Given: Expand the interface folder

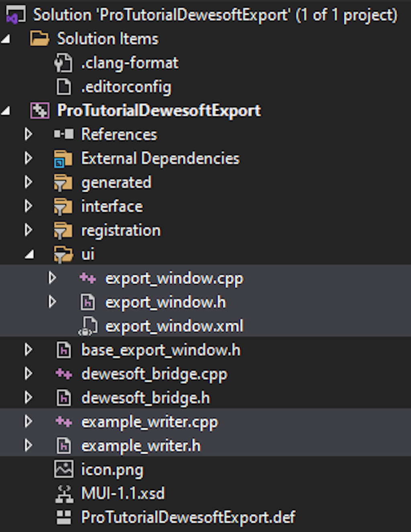Looking at the screenshot, I should [x=28, y=206].
